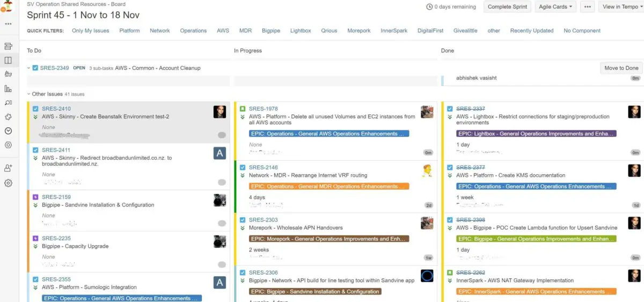This screenshot has width=644, height=302.
Task: Open issue link SRES-2303
Action: click(264, 220)
